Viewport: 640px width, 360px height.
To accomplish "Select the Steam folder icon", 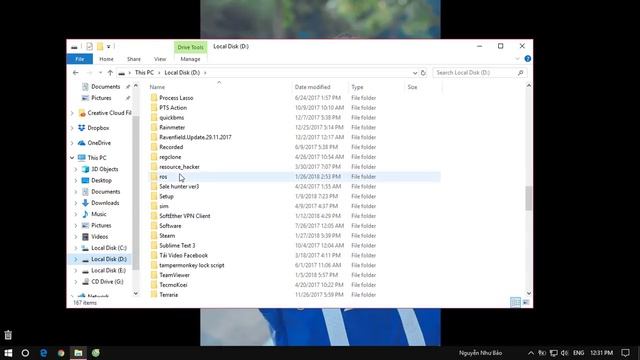I will (154, 236).
